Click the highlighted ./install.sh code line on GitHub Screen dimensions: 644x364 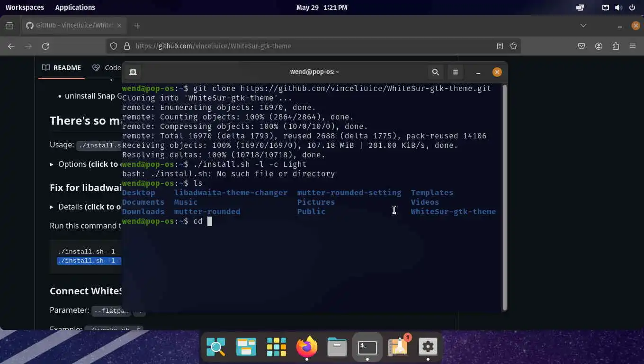89,261
